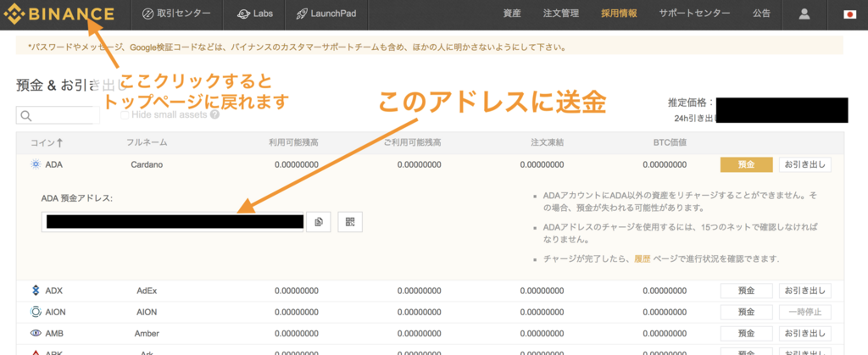868x355 pixels.
Task: Show the Hide small assets help icon
Action: click(x=214, y=115)
